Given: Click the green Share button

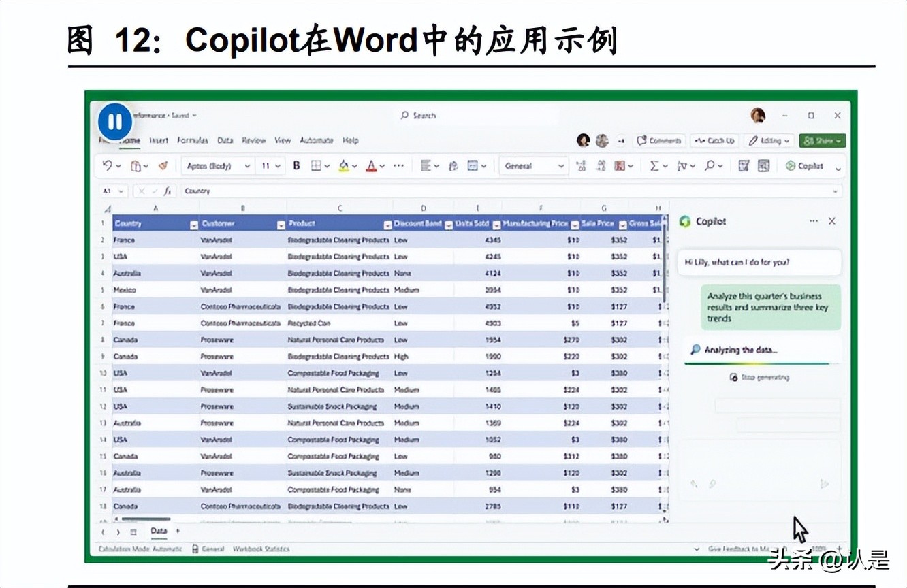Looking at the screenshot, I should pyautogui.click(x=822, y=141).
